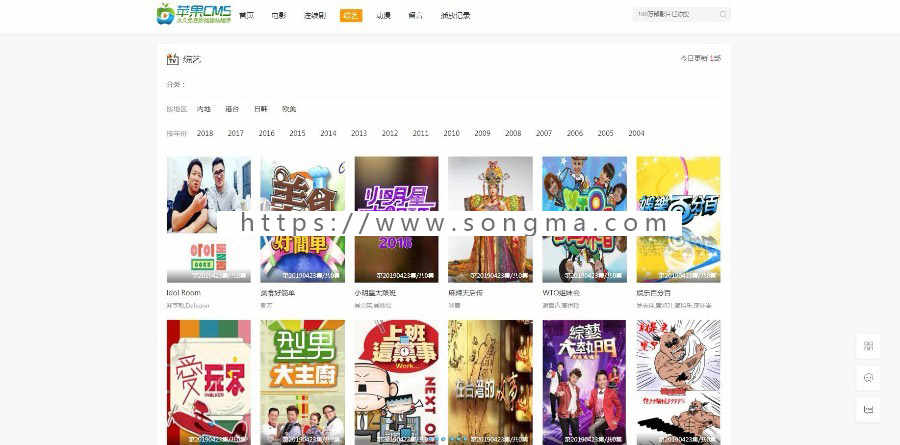Image resolution: width=900 pixels, height=445 pixels.
Task: Open the 电影 nav item
Action: pyautogui.click(x=278, y=16)
